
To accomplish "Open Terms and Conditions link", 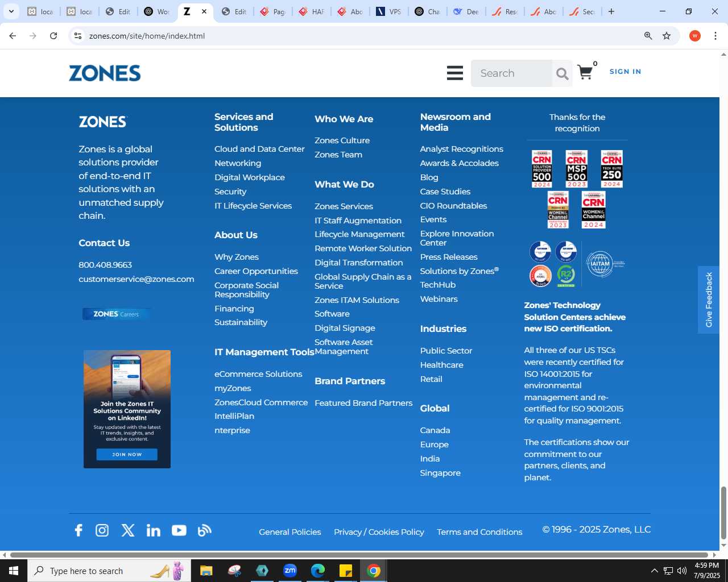I will (x=479, y=532).
